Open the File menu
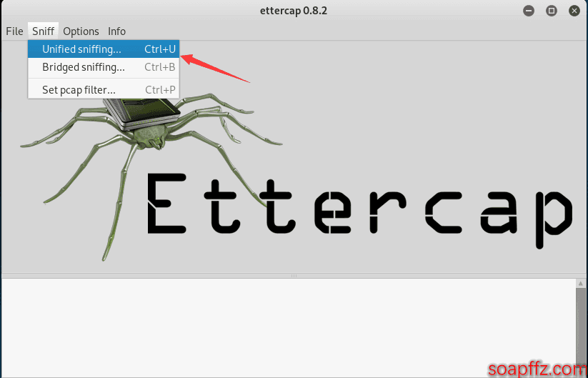588x378 pixels. pyautogui.click(x=14, y=31)
